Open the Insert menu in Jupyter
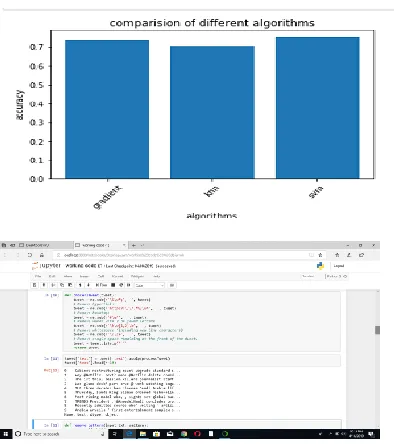 point(85,276)
